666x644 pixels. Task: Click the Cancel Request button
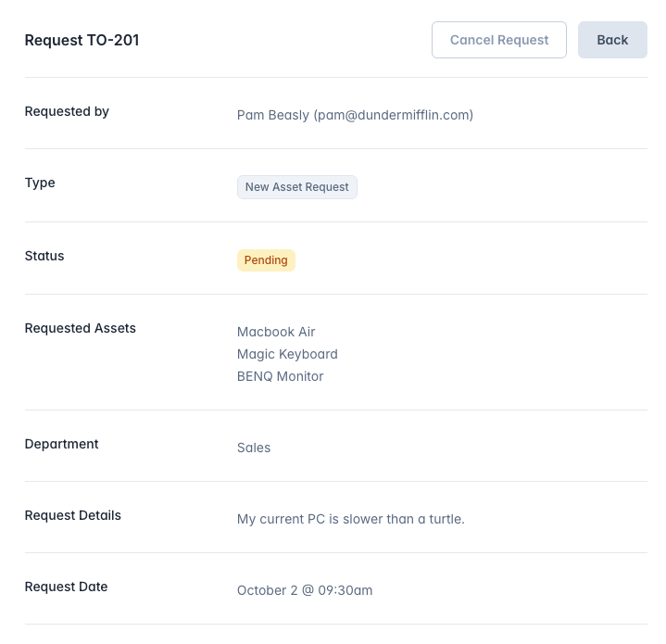click(x=498, y=40)
